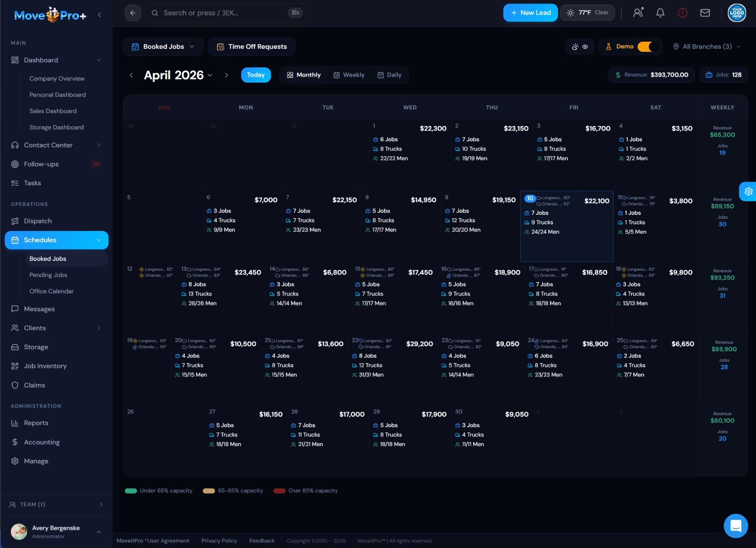Open the Feedback link

(262, 541)
